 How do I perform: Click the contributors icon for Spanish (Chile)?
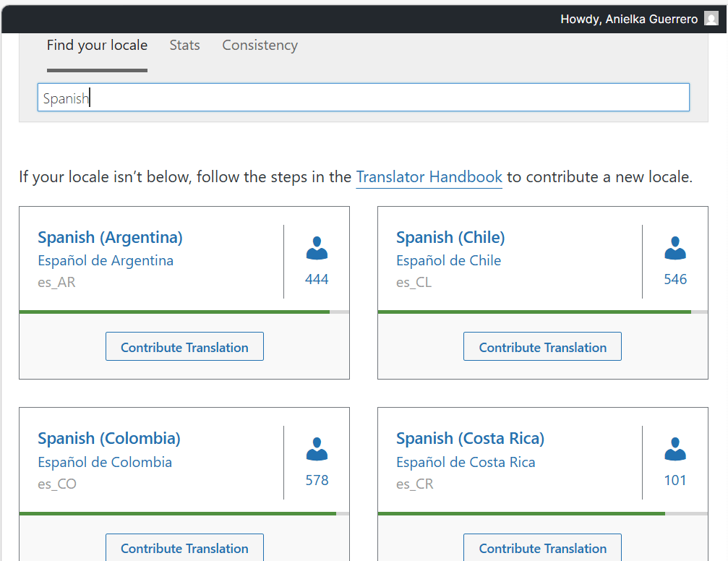pos(675,249)
